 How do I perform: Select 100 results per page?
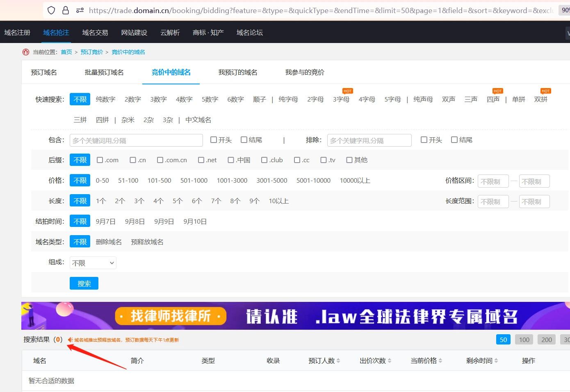[524, 340]
